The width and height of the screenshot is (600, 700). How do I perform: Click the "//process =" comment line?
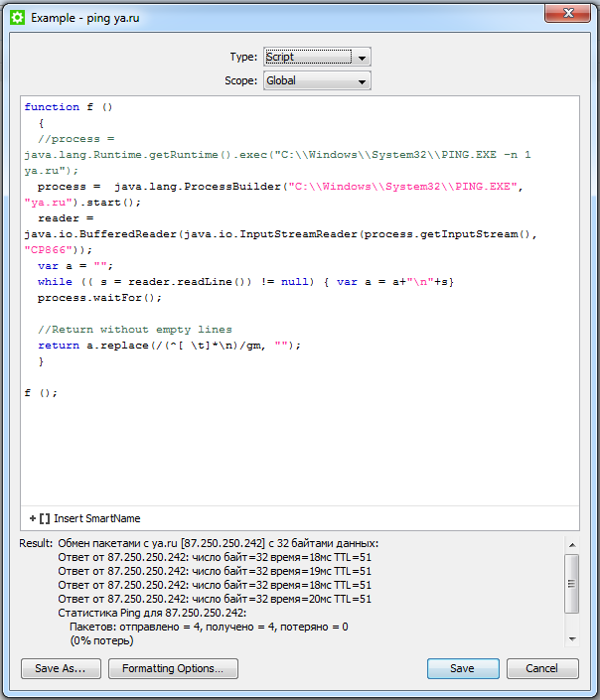(75, 139)
